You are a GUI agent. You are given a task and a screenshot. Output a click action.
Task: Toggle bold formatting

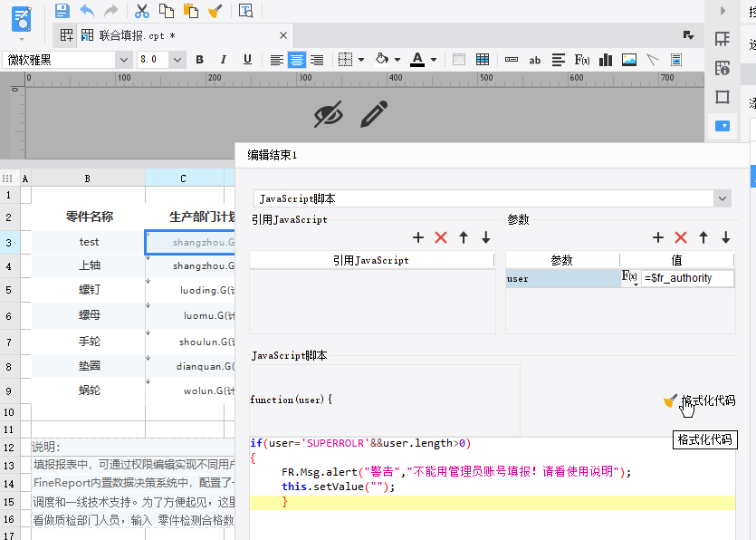pyautogui.click(x=199, y=60)
